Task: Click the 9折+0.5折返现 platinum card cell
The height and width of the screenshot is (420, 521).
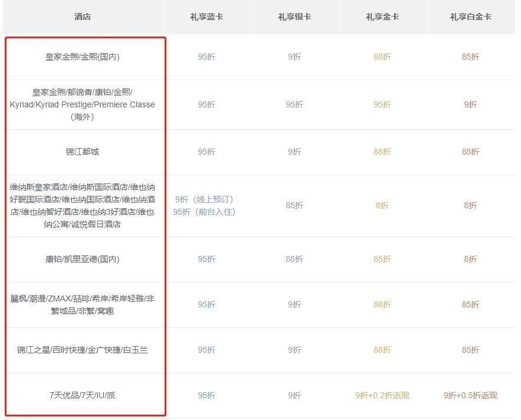Action: (470, 395)
